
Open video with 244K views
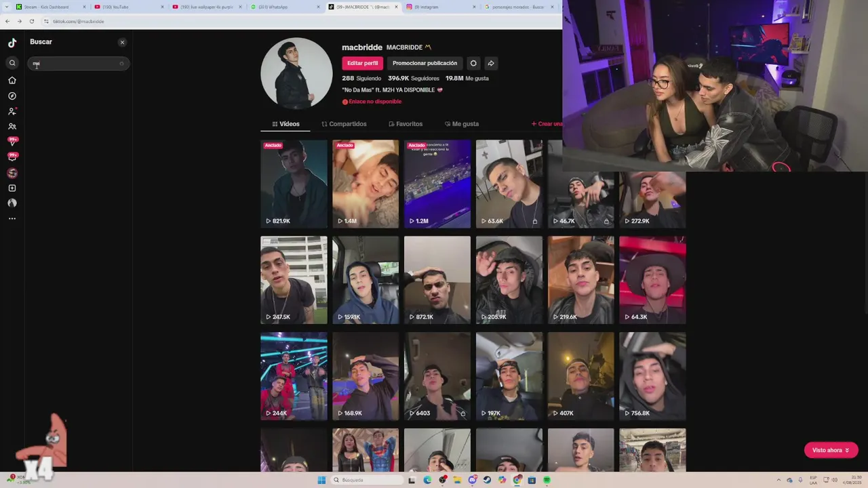pos(294,376)
